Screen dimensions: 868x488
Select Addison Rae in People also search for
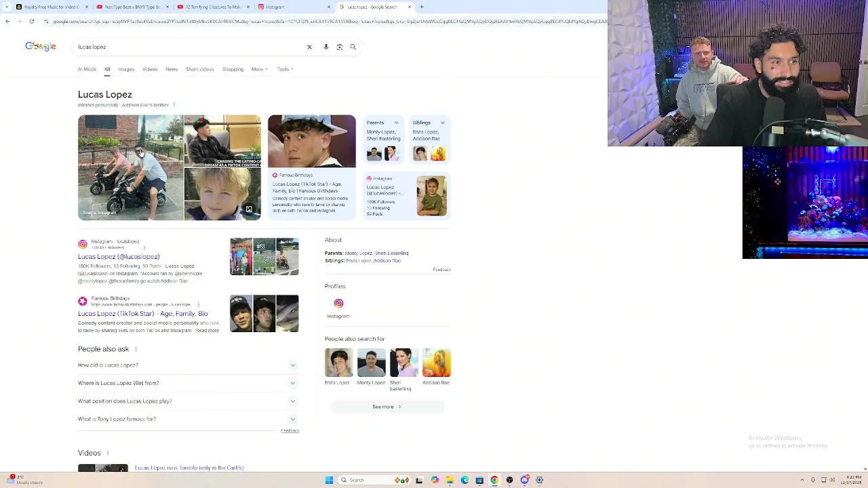(x=436, y=367)
